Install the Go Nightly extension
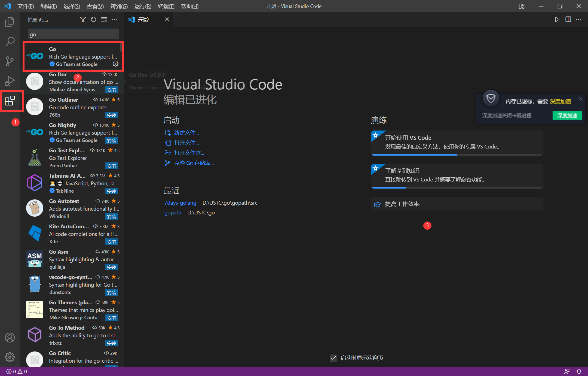 coord(112,140)
